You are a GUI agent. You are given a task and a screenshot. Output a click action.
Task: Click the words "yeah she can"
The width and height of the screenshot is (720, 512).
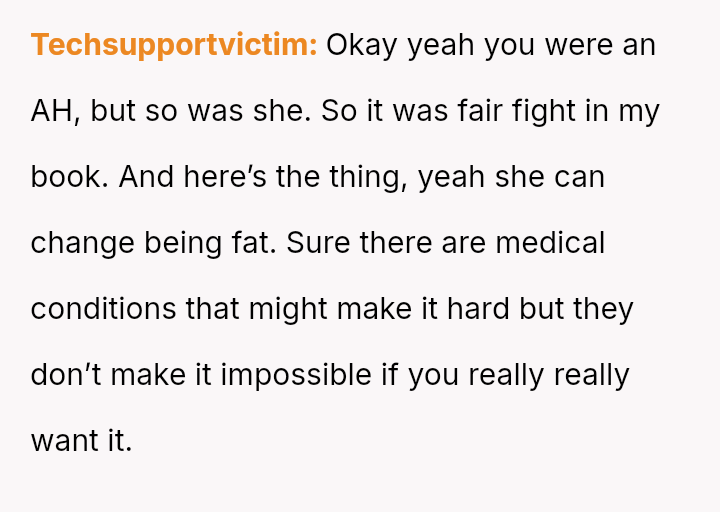click(x=511, y=177)
